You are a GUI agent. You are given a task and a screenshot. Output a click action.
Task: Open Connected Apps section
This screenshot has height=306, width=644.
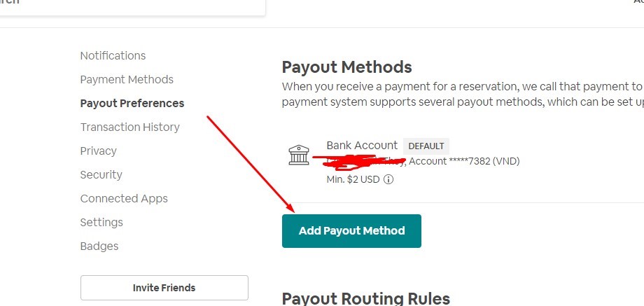pos(124,198)
